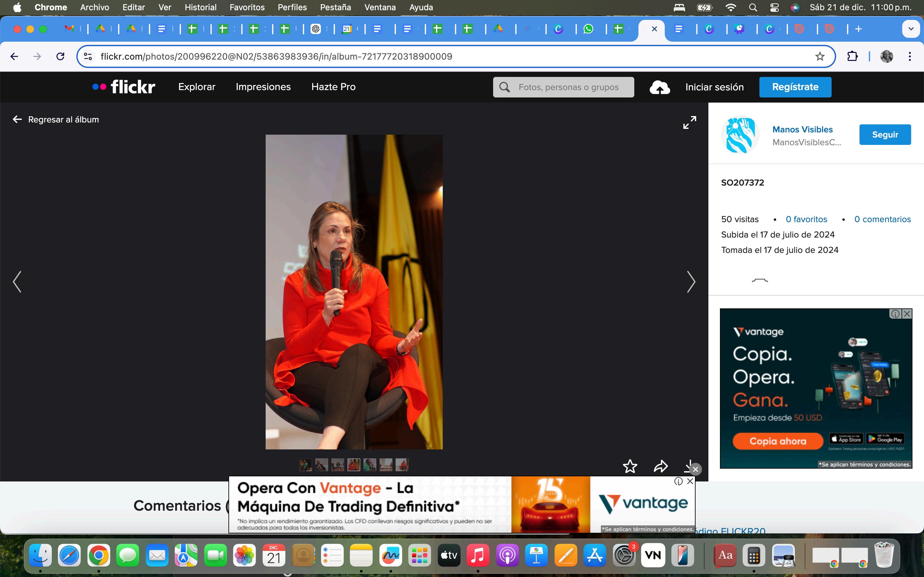Open the Chrome three-dot menu

(x=910, y=56)
